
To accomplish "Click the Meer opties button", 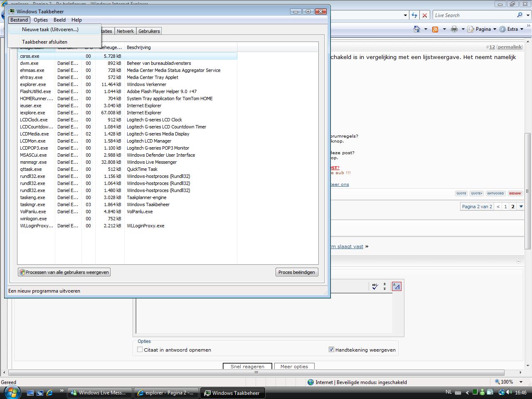I will (294, 366).
